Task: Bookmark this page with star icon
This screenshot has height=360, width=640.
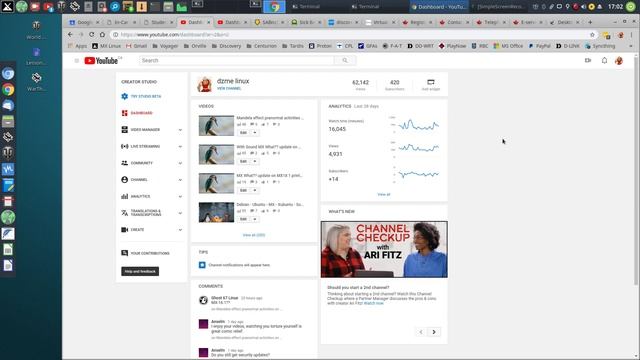Action: (x=592, y=35)
